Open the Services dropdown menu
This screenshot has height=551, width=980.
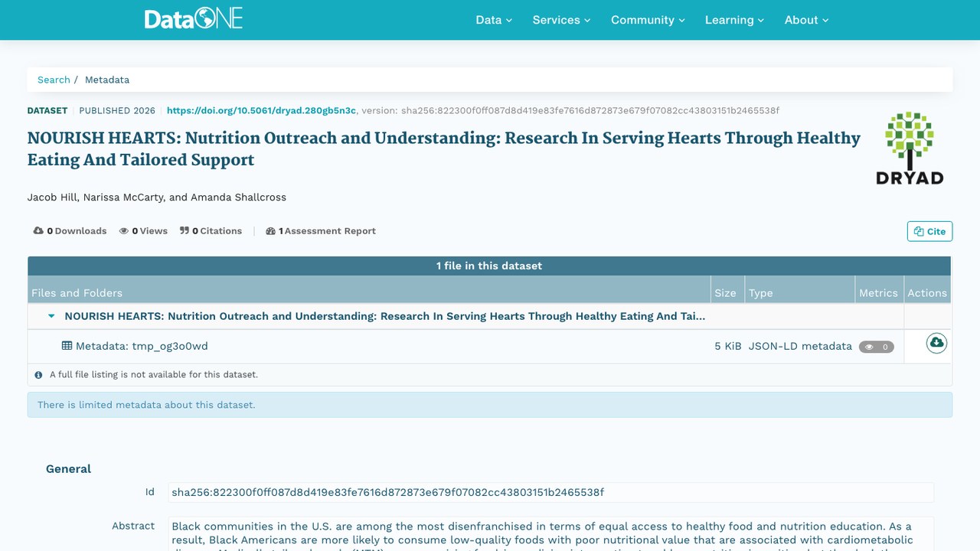click(x=561, y=20)
